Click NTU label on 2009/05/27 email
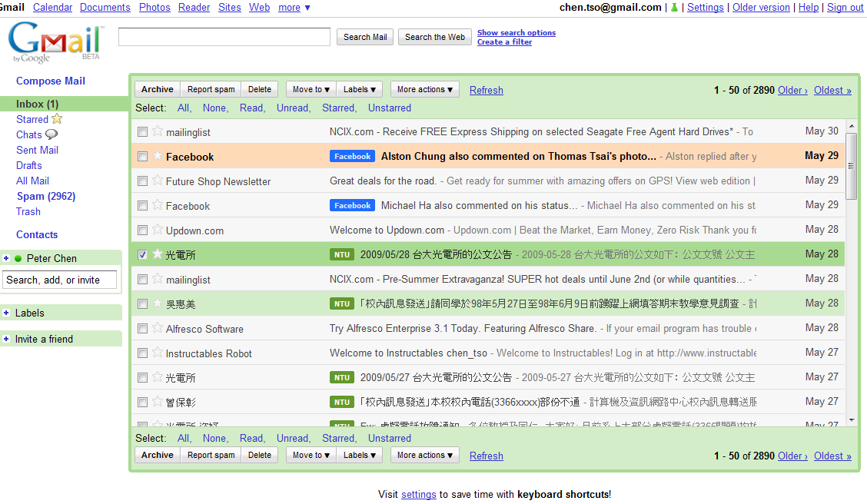This screenshot has width=867, height=504. point(342,377)
